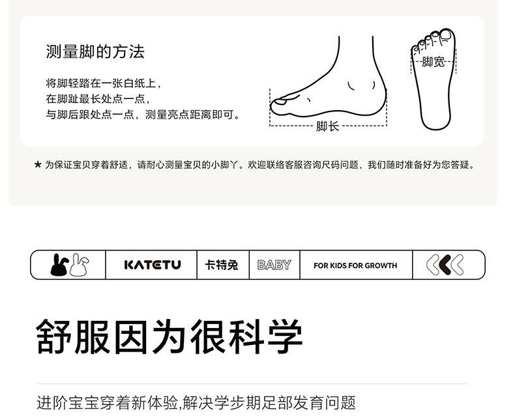The height and width of the screenshot is (420, 515).
Task: Click the black middle chevron arrow
Action: pyautogui.click(x=445, y=265)
